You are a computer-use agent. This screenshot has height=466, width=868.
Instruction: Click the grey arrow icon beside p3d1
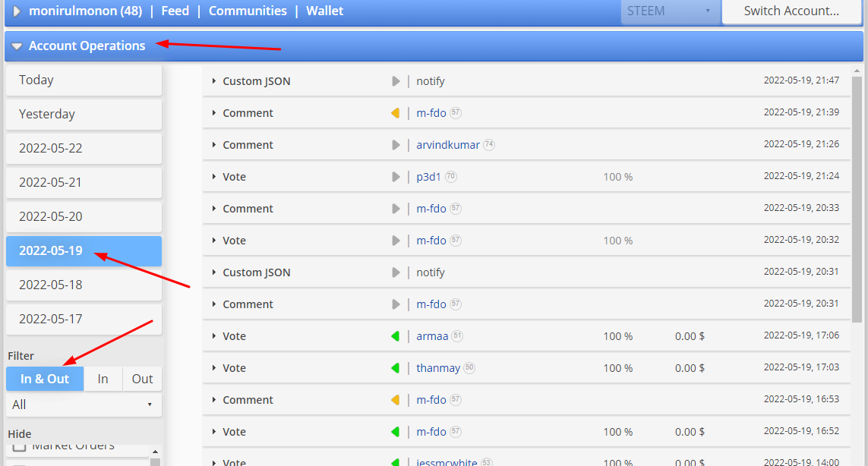396,177
